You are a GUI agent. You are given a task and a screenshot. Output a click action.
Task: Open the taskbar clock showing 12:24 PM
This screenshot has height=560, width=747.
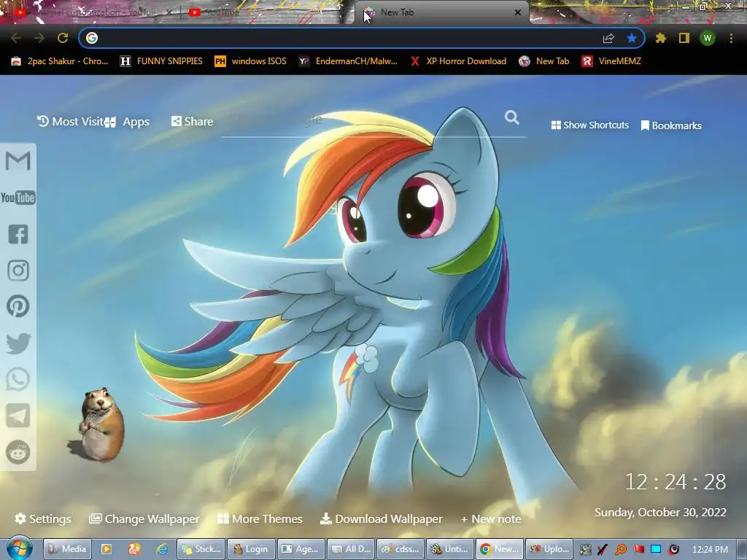pos(709,549)
